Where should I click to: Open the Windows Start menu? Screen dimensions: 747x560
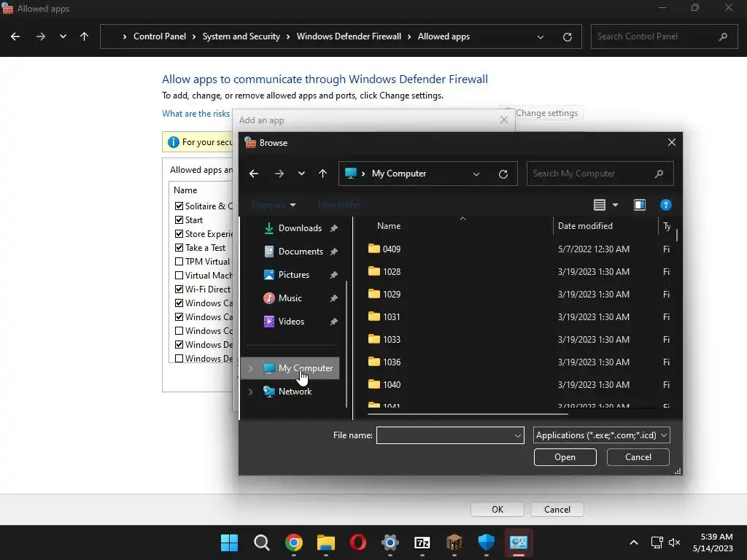pyautogui.click(x=230, y=542)
